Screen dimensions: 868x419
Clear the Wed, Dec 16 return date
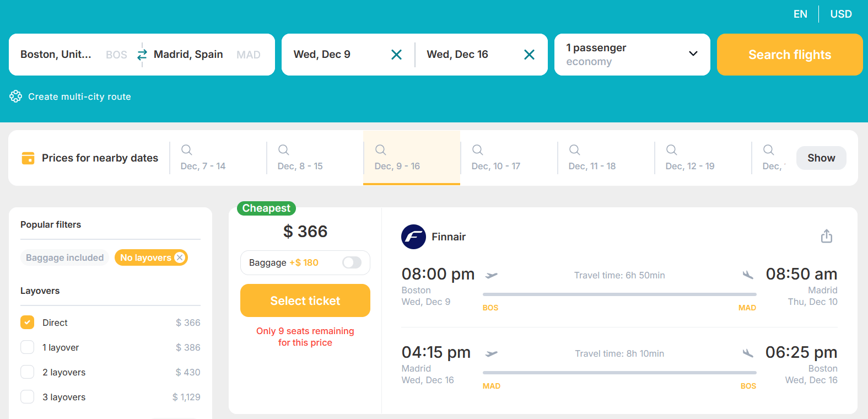click(x=529, y=55)
